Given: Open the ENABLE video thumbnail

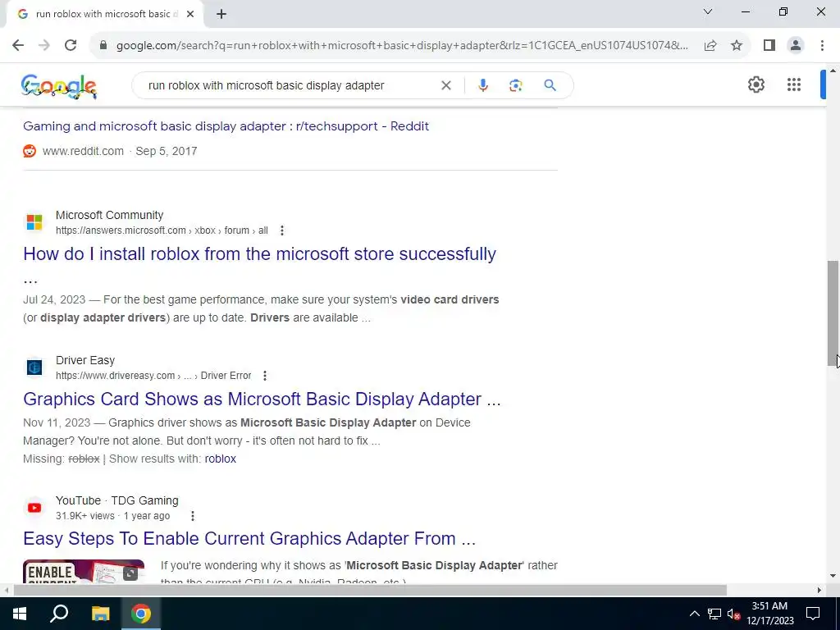Looking at the screenshot, I should [x=84, y=571].
